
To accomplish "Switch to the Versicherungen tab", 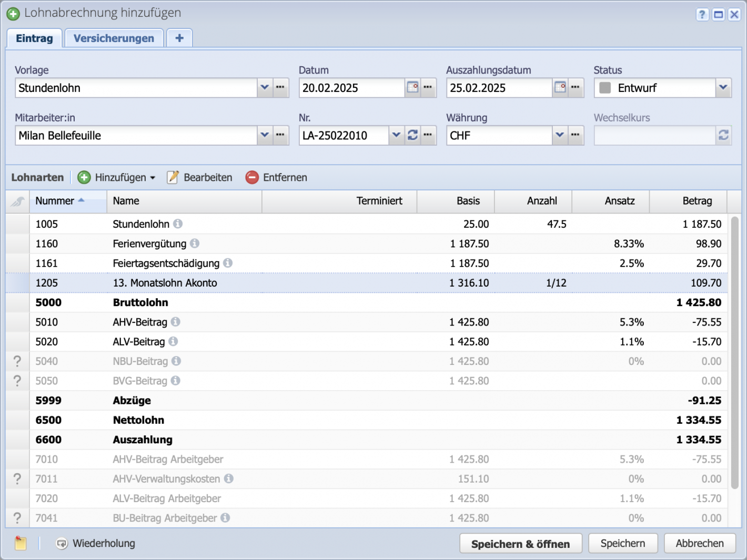I will [x=114, y=37].
